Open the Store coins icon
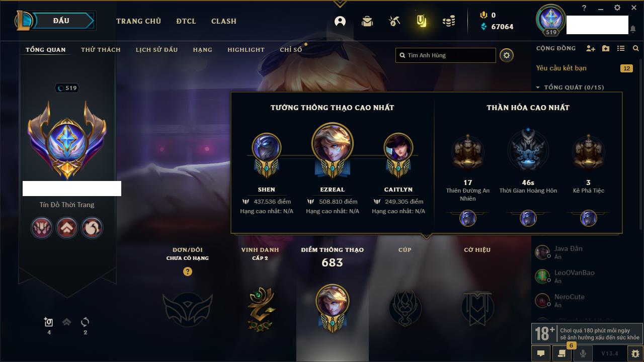The width and height of the screenshot is (644, 362). (449, 21)
